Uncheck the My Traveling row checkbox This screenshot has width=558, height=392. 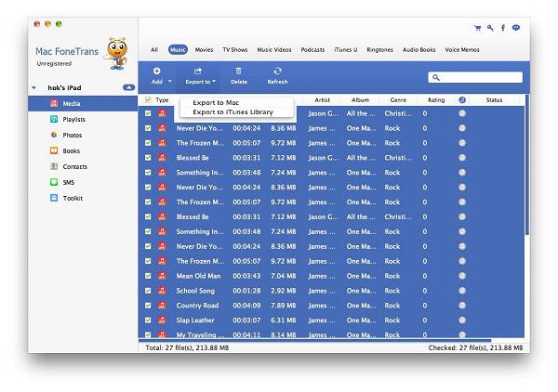148,334
